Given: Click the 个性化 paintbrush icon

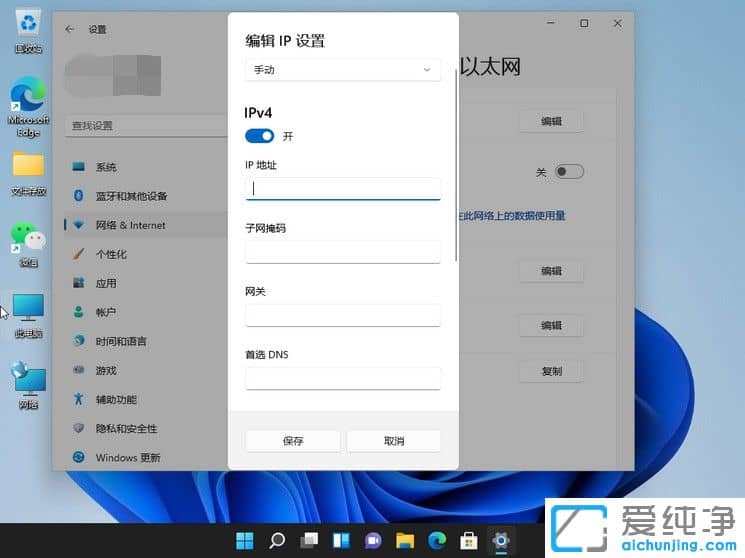Looking at the screenshot, I should [79, 254].
